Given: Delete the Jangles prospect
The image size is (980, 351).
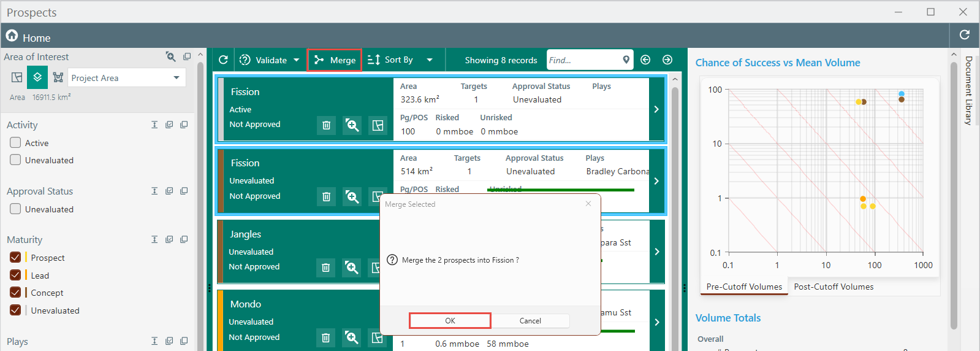Looking at the screenshot, I should pyautogui.click(x=325, y=268).
